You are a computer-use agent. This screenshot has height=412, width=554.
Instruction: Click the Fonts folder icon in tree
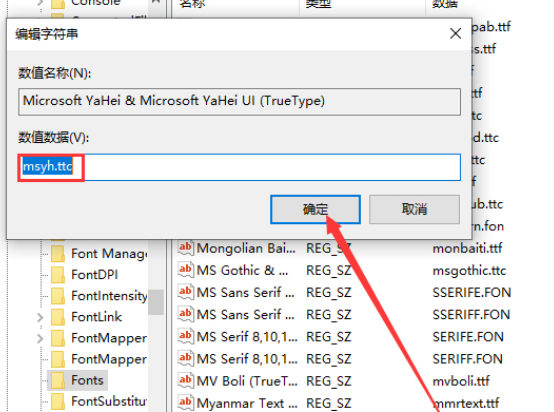click(x=58, y=380)
